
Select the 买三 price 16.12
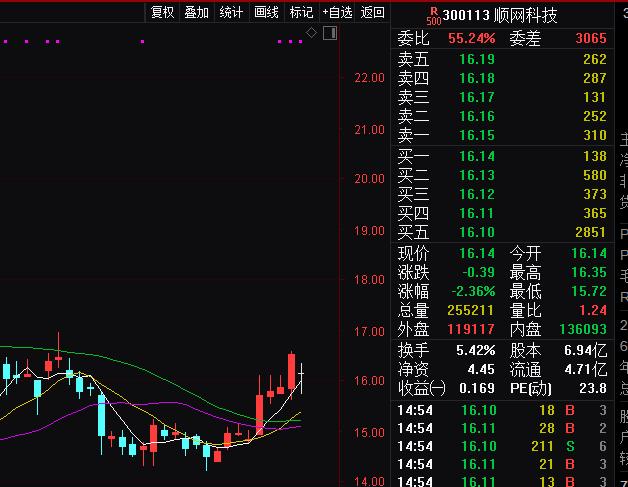pyautogui.click(x=477, y=194)
